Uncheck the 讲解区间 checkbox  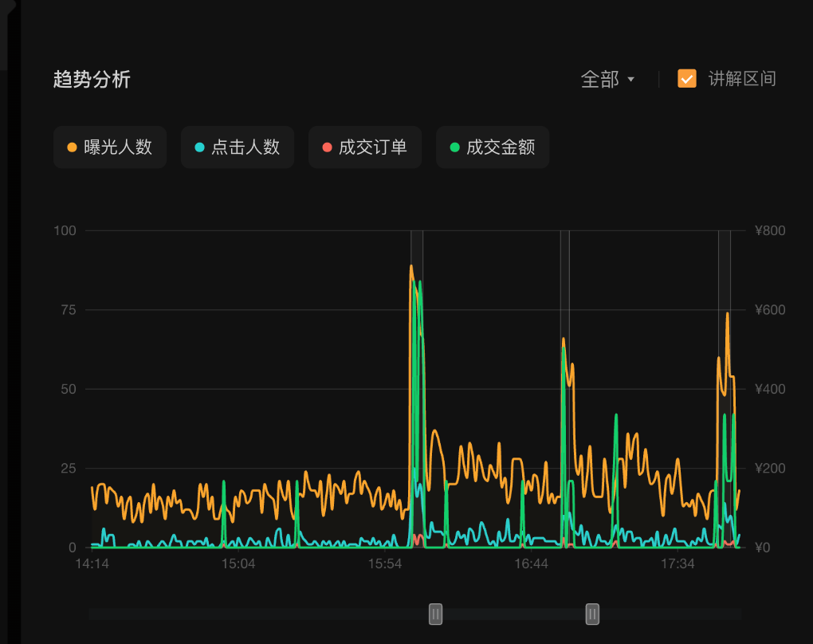pos(686,78)
